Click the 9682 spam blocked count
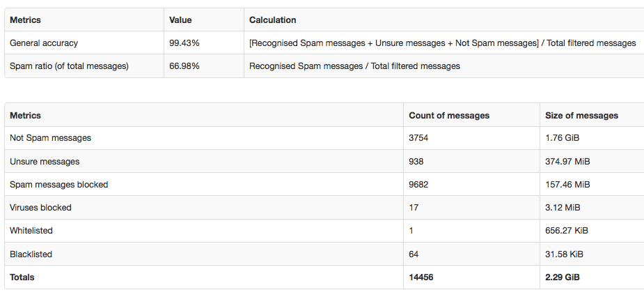 pyautogui.click(x=418, y=184)
